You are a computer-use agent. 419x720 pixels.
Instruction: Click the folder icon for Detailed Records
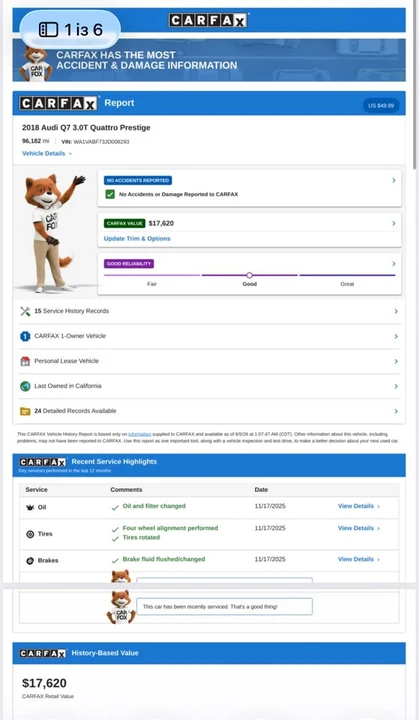25,411
